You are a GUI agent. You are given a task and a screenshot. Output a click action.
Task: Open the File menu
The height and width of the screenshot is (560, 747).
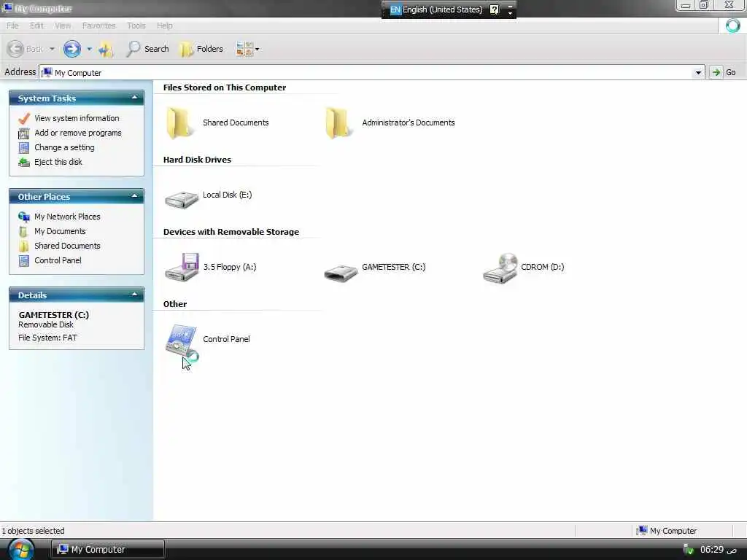click(12, 26)
